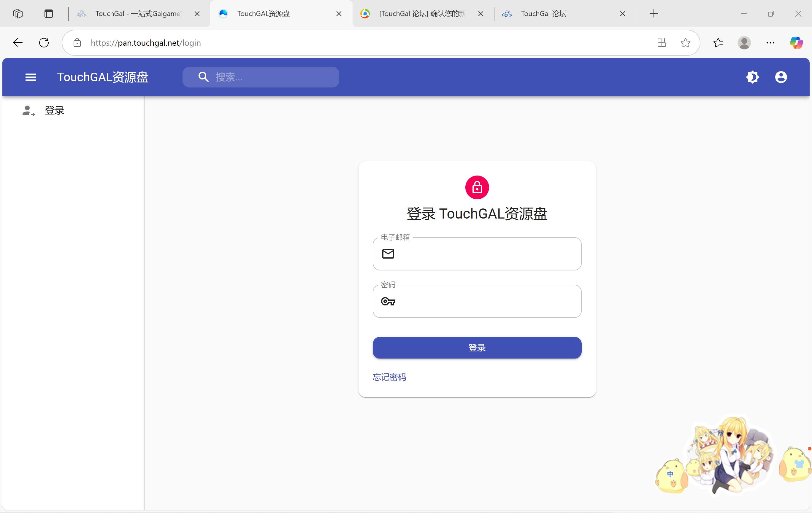
Task: Open the workspaces icon in the tab bar
Action: click(18, 14)
